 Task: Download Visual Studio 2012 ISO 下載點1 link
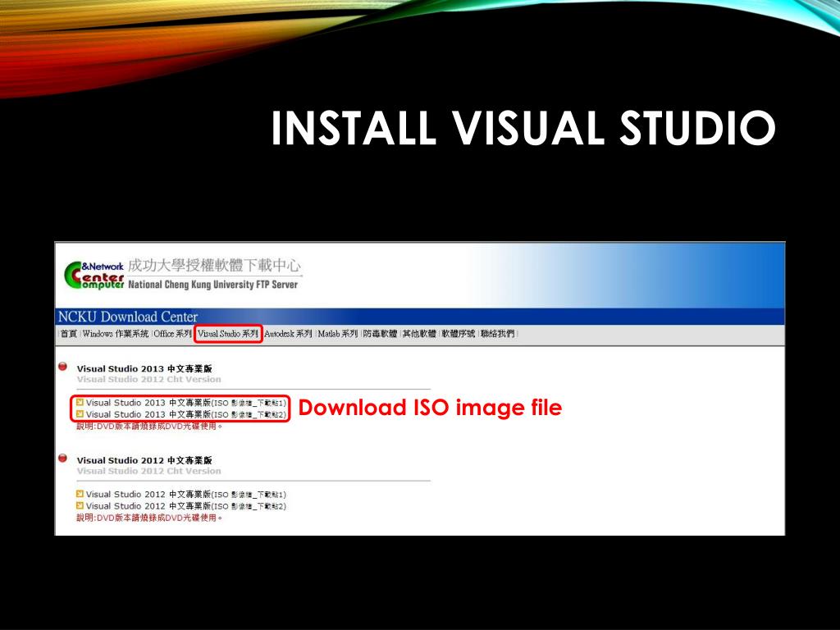[186, 495]
